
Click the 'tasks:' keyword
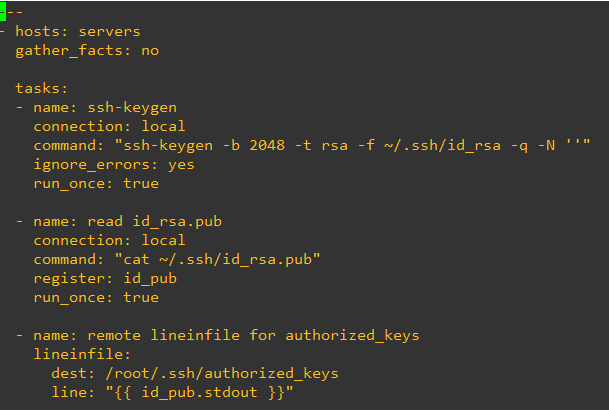pos(42,88)
